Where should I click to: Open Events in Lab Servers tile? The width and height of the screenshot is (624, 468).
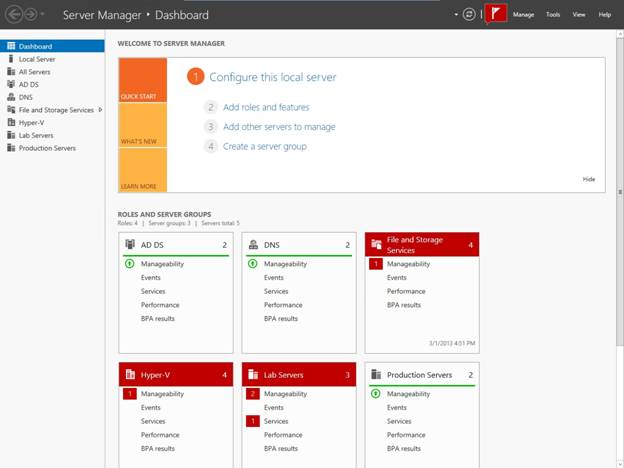(274, 408)
